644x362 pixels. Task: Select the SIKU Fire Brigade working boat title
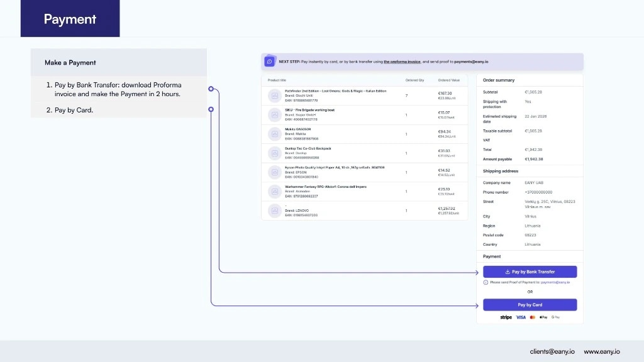[x=309, y=110]
